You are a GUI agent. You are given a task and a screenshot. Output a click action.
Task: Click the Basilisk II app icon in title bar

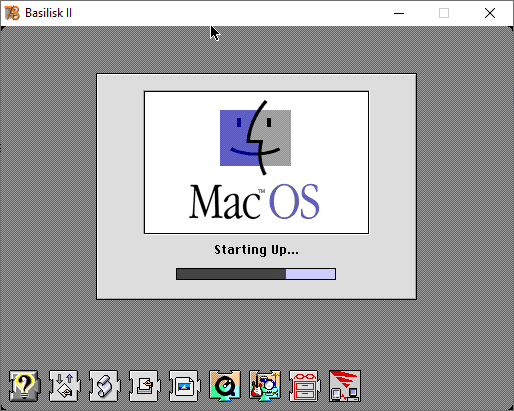(12, 13)
